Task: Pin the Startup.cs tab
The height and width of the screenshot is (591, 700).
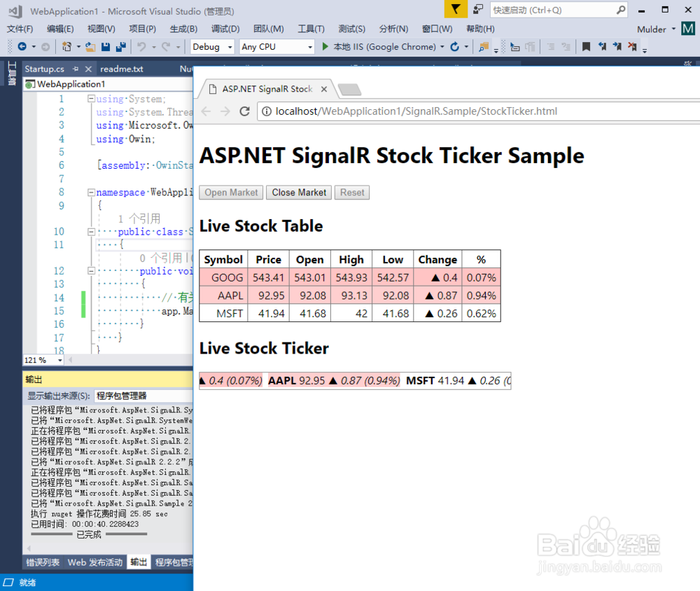Action: 76,69
